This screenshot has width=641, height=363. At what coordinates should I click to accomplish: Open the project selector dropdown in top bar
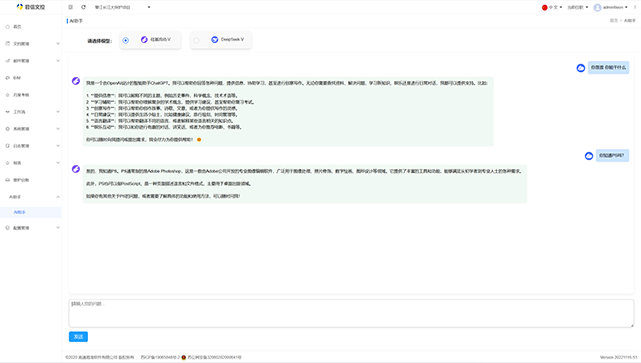[122, 7]
